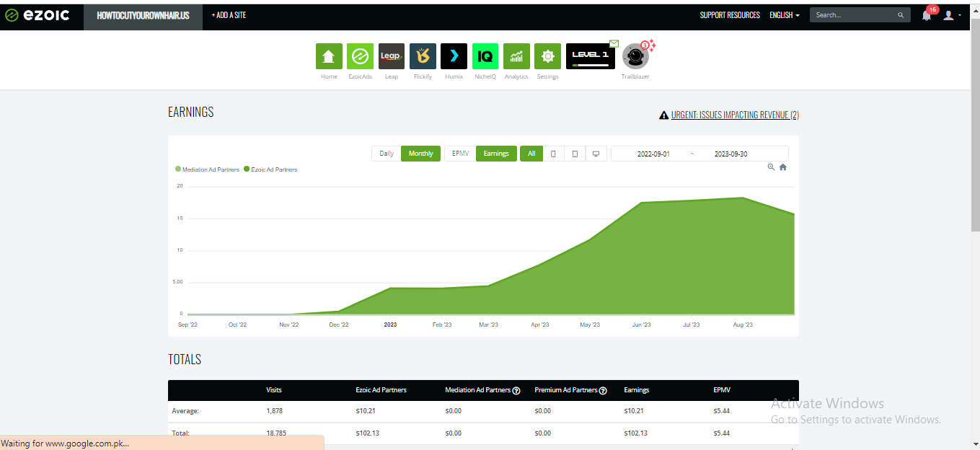Screen dimensions: 980x450
Task: Click average visits value 1,878
Action: coord(274,411)
